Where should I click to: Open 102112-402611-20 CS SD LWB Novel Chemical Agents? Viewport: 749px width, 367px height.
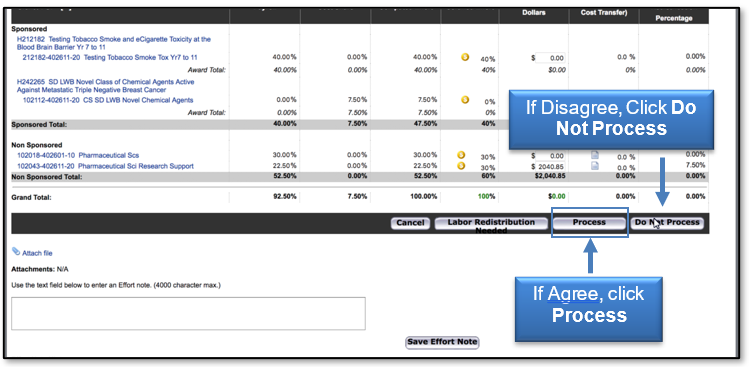[x=108, y=100]
